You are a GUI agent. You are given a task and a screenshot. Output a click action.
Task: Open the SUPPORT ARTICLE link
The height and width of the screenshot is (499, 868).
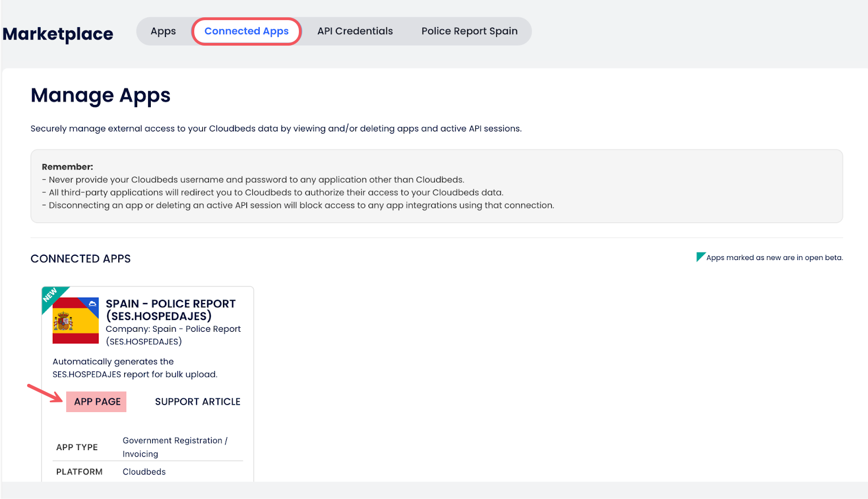(x=197, y=402)
